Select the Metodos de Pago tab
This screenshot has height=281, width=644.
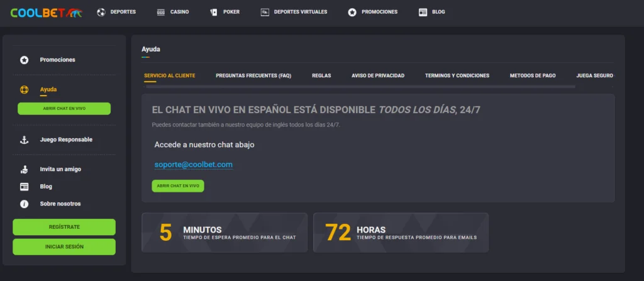[533, 75]
